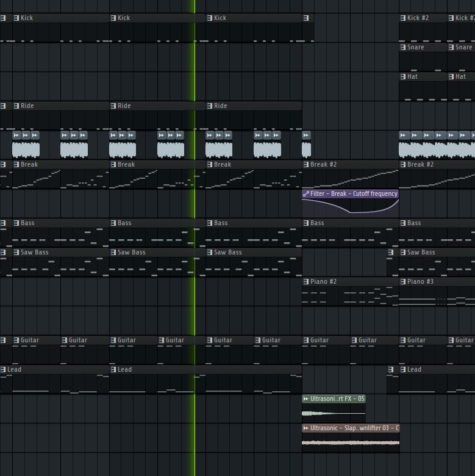This screenshot has height=476, width=475.
Task: Open the Piano #3 clip menu icon
Action: coord(403,282)
